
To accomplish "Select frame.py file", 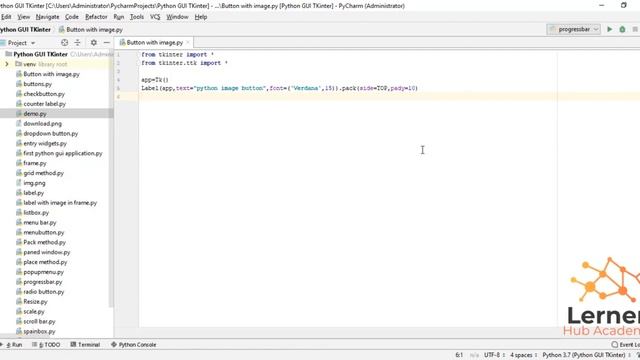I will [x=35, y=163].
